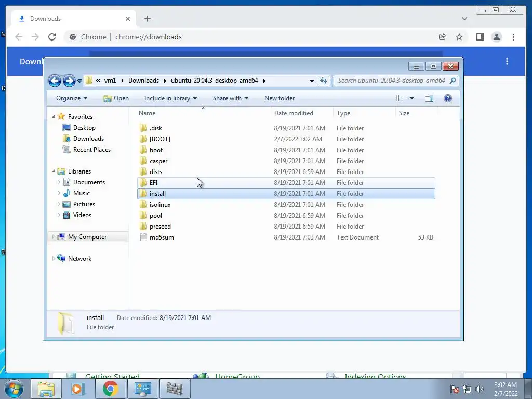Open Explorer help
The height and width of the screenshot is (399, 532).
(447, 98)
